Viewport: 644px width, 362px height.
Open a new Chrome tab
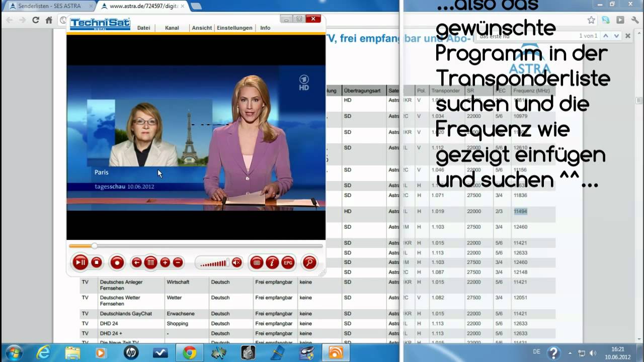[196, 6]
